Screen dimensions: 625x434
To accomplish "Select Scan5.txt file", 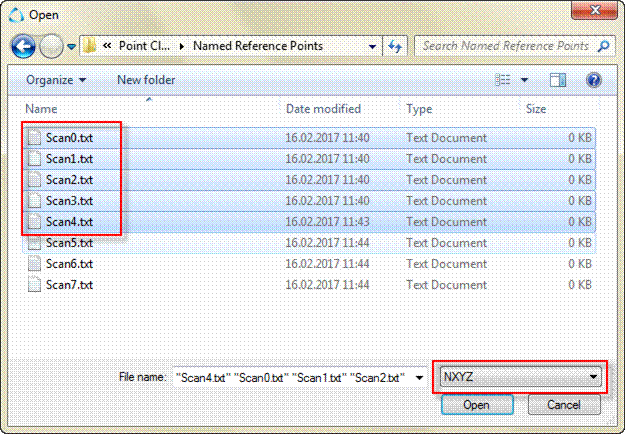I will click(x=309, y=243).
